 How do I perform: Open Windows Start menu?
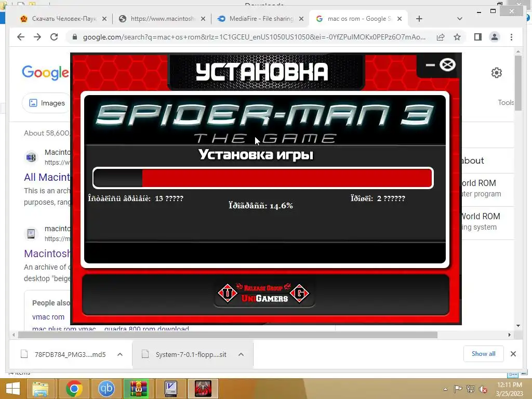tap(13, 389)
